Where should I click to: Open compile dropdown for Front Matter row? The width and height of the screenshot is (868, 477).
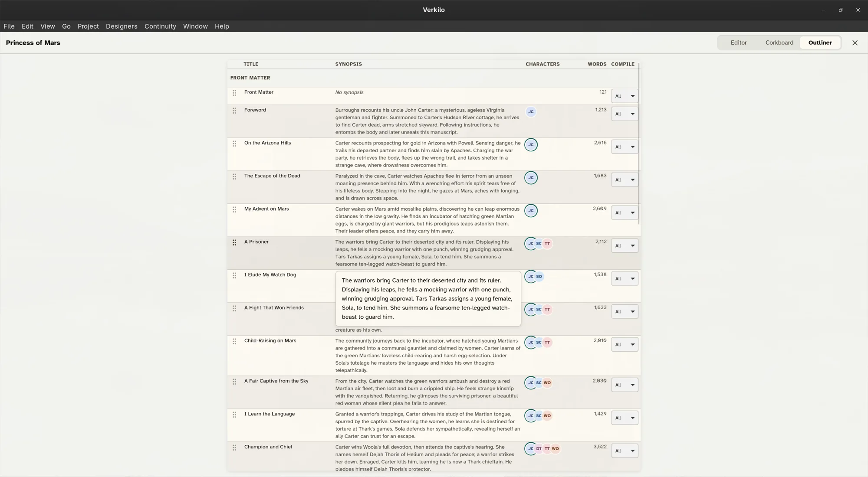[x=625, y=96]
